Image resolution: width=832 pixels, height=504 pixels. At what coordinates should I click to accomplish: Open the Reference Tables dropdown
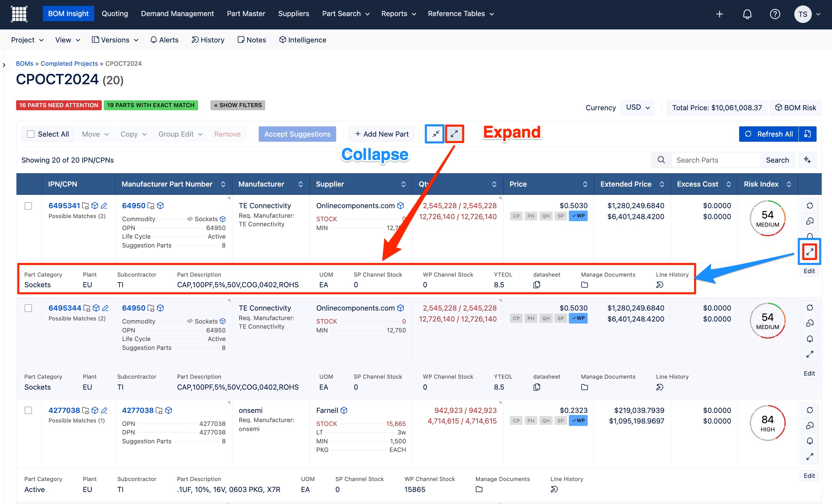point(461,14)
